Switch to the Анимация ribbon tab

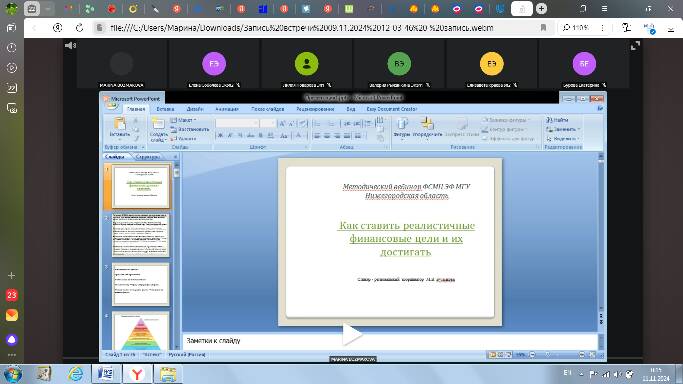point(227,109)
